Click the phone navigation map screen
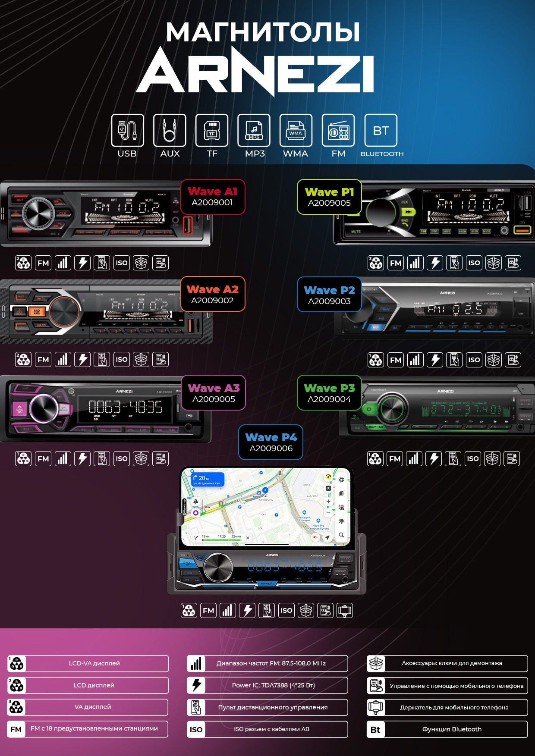Image resolution: width=535 pixels, height=756 pixels. point(266,506)
